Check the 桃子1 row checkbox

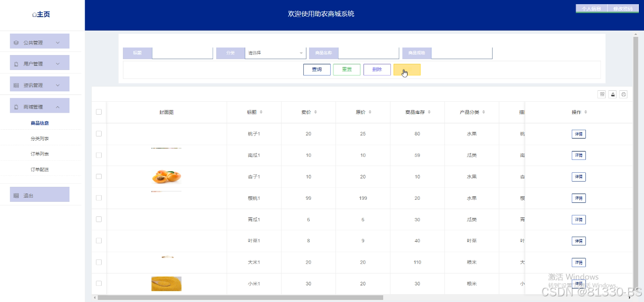[99, 134]
